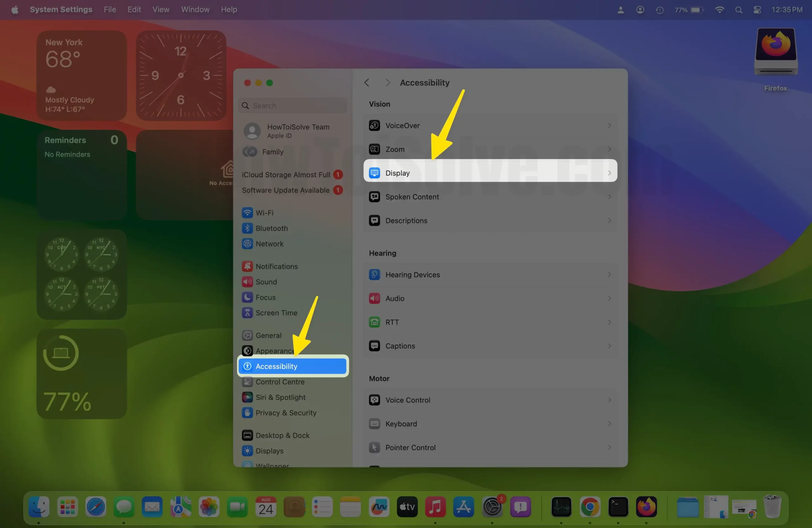This screenshot has width=812, height=528.
Task: Open the Voice Control icon
Action: pos(374,400)
